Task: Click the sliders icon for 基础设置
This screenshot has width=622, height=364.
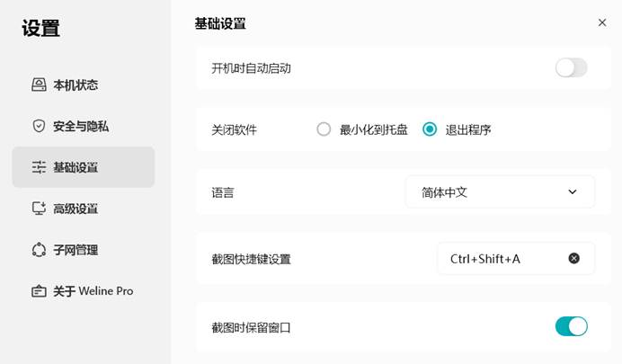Action: 39,167
